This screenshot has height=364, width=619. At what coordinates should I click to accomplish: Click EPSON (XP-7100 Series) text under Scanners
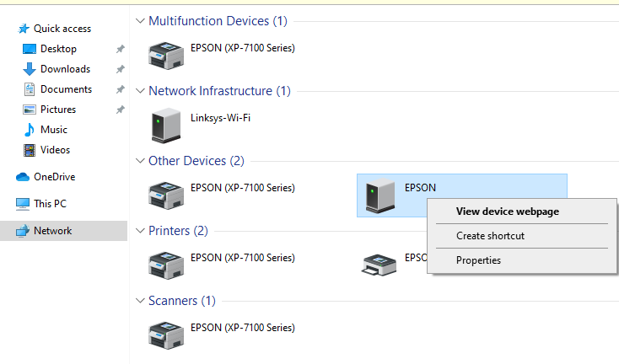(x=243, y=328)
